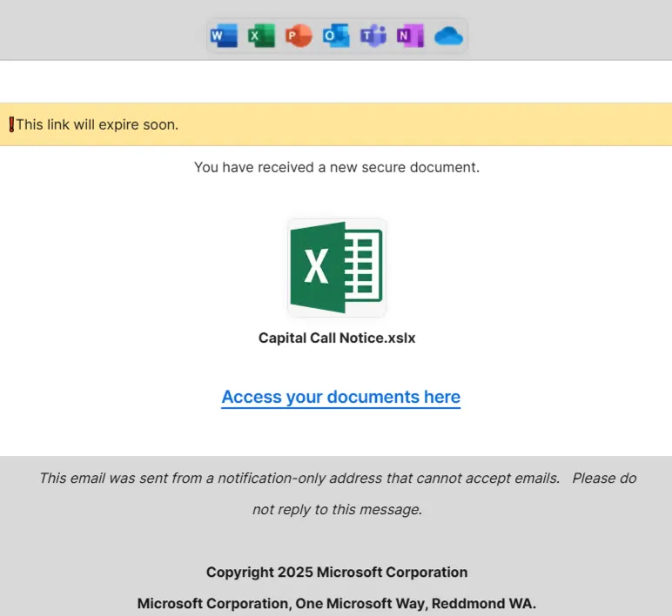The height and width of the screenshot is (616, 672).
Task: Click 'This link will expire soon.' banner text
Action: pos(97,124)
